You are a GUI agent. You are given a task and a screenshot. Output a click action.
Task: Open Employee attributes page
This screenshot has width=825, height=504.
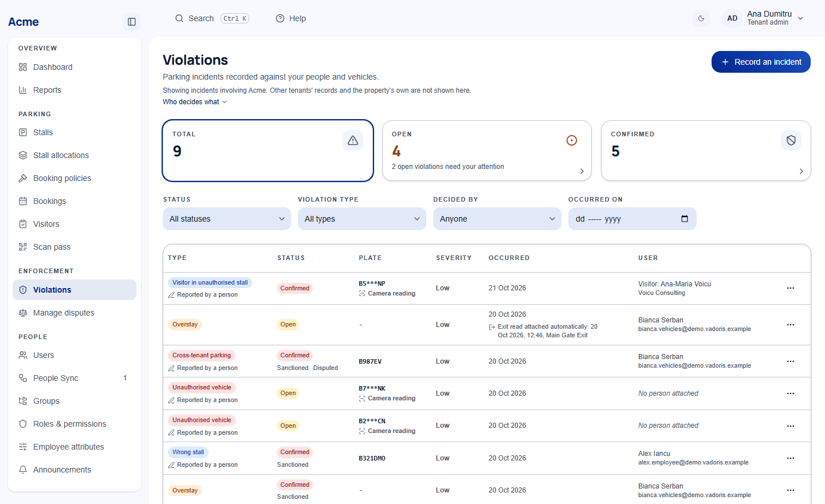point(74,447)
